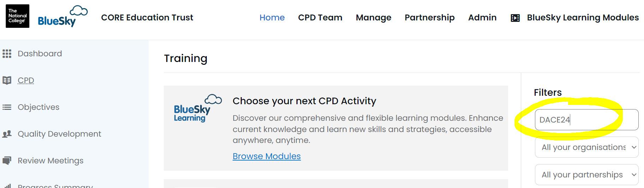Click the CPD book icon
This screenshot has width=644, height=188.
[7, 80]
